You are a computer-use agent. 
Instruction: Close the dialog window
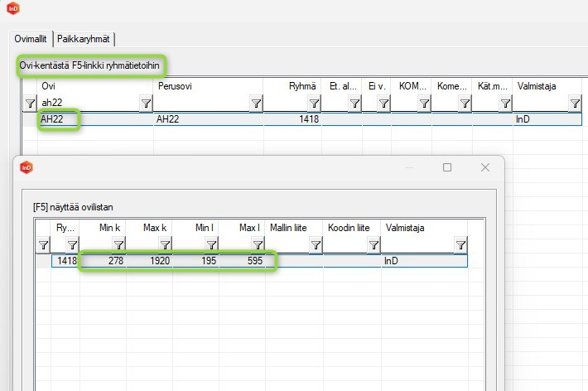click(x=485, y=167)
